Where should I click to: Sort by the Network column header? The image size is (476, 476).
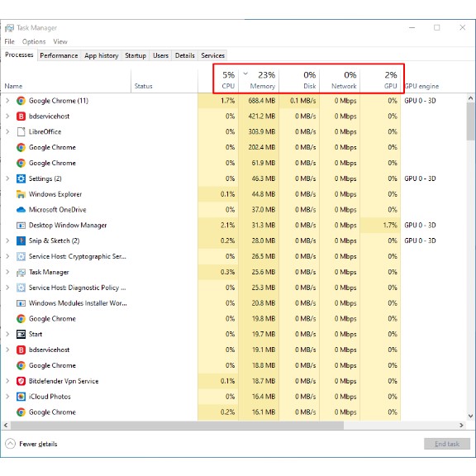[x=340, y=80]
